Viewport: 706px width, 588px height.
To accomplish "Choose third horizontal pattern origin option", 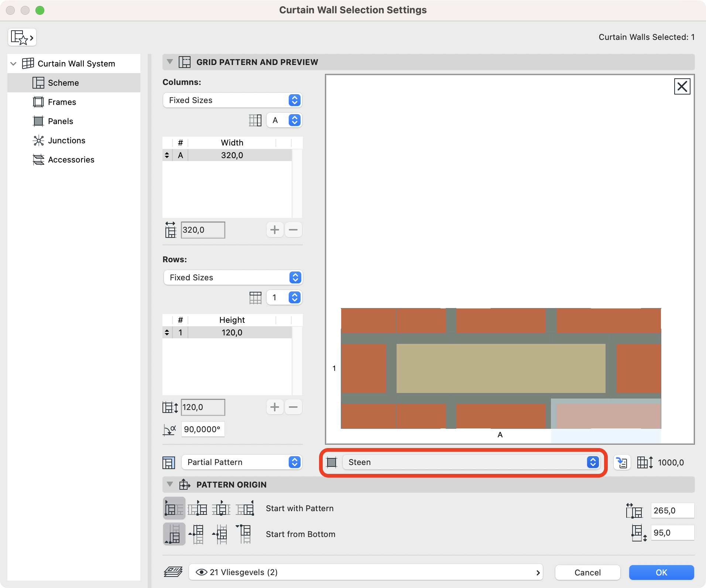I will (x=221, y=508).
